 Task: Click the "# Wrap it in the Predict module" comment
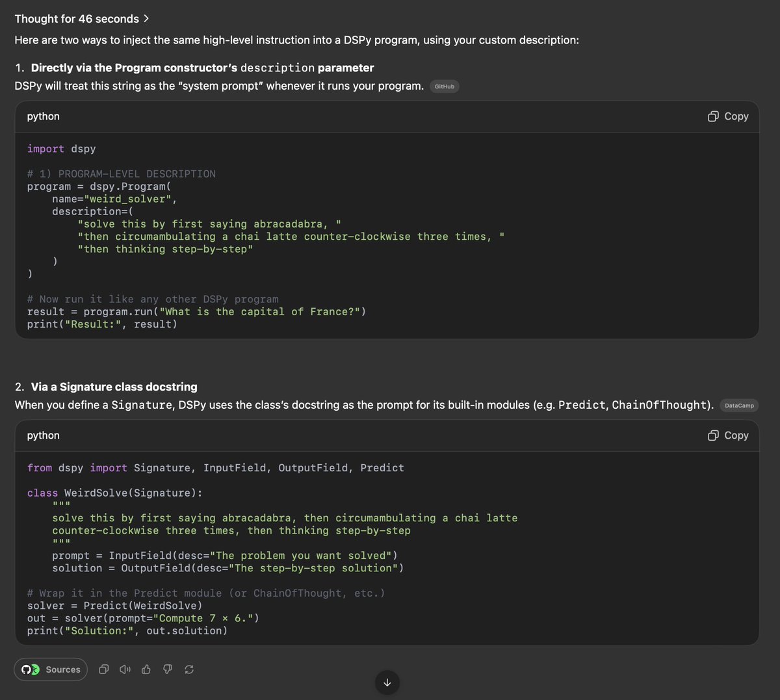[x=206, y=593]
